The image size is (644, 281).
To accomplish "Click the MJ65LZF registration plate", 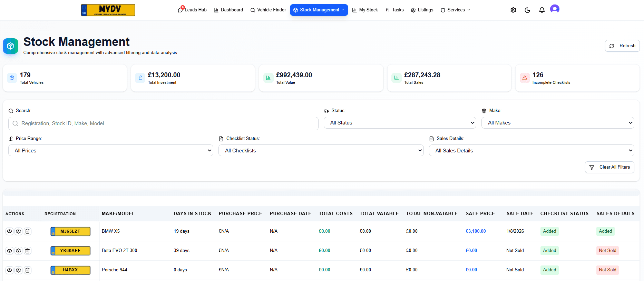I will click(x=70, y=231).
